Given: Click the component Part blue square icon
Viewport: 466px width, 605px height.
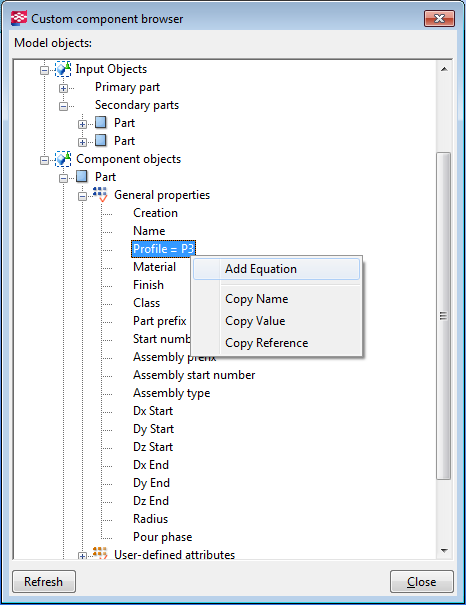Looking at the screenshot, I should (82, 177).
